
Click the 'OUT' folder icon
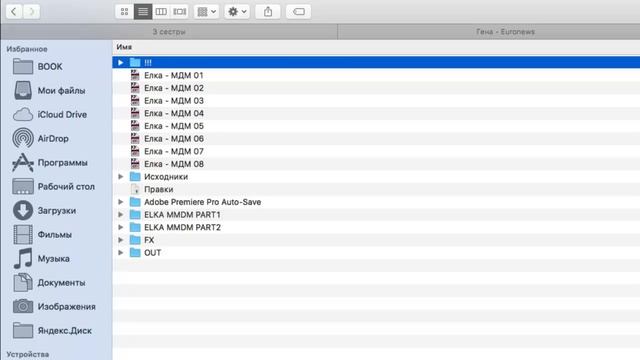pyautogui.click(x=135, y=253)
